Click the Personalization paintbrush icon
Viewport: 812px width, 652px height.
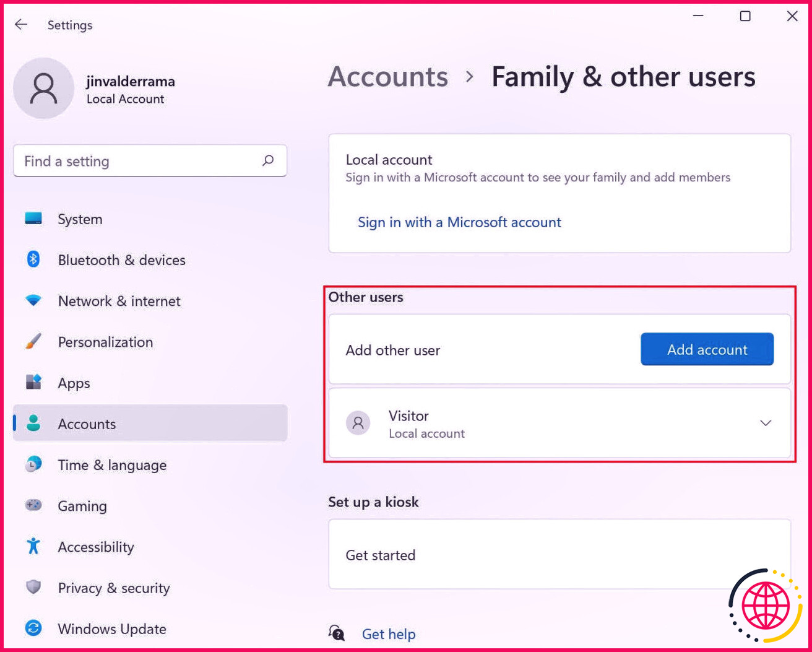point(33,341)
